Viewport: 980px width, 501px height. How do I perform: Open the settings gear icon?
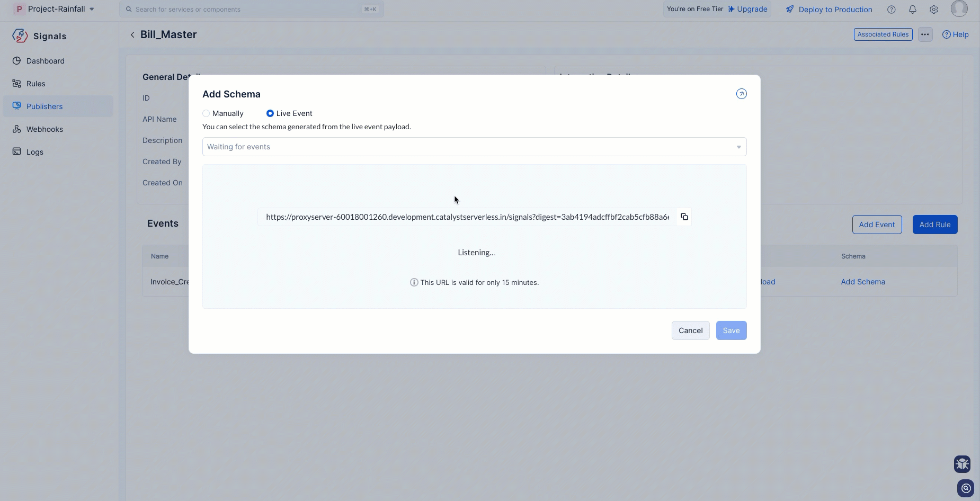(933, 10)
